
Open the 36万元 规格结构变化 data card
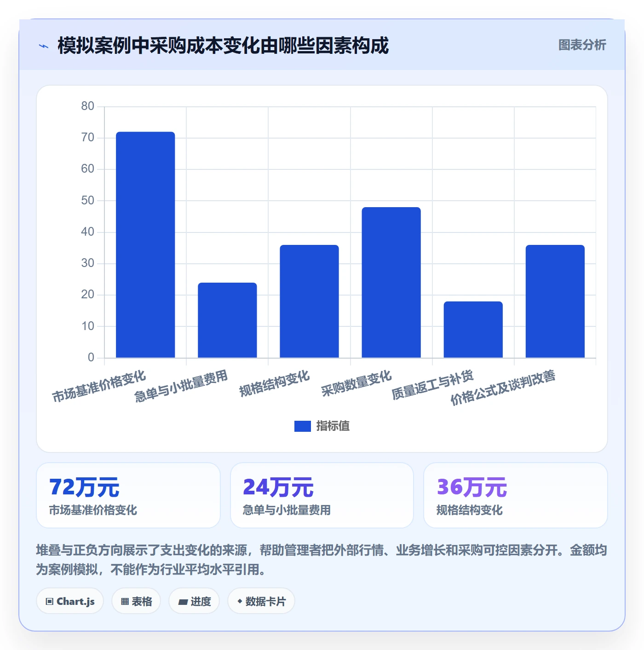pyautogui.click(x=516, y=495)
